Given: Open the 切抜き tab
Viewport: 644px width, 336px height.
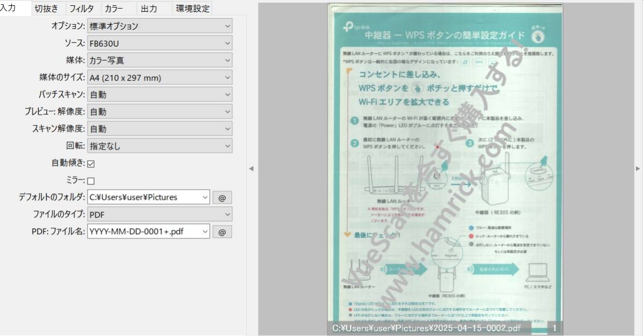Looking at the screenshot, I should (x=47, y=8).
